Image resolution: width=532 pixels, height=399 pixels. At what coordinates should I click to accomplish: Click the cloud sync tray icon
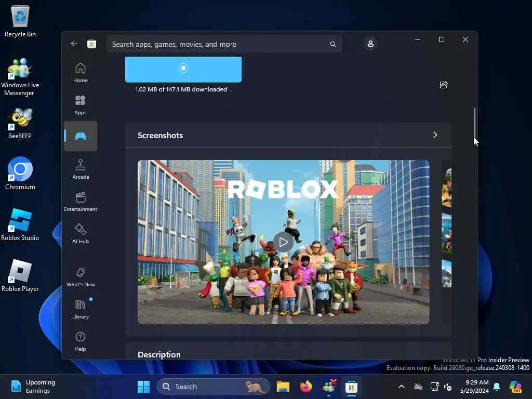[x=418, y=387]
